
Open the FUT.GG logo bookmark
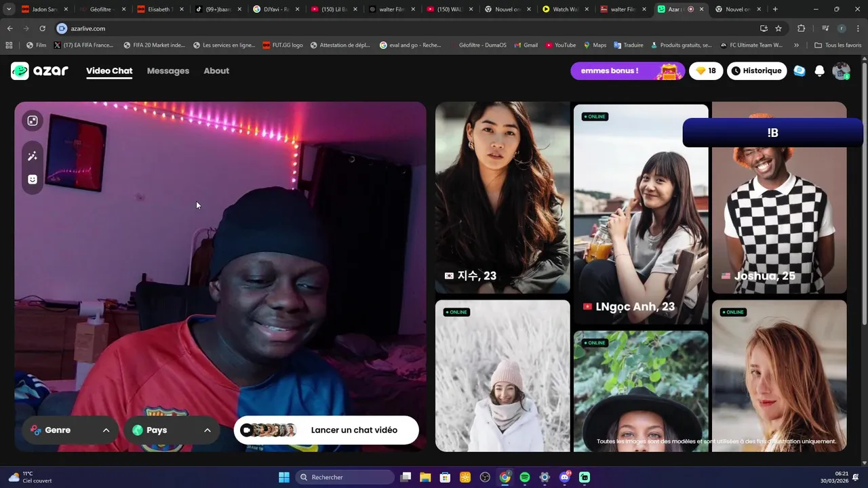coord(283,45)
